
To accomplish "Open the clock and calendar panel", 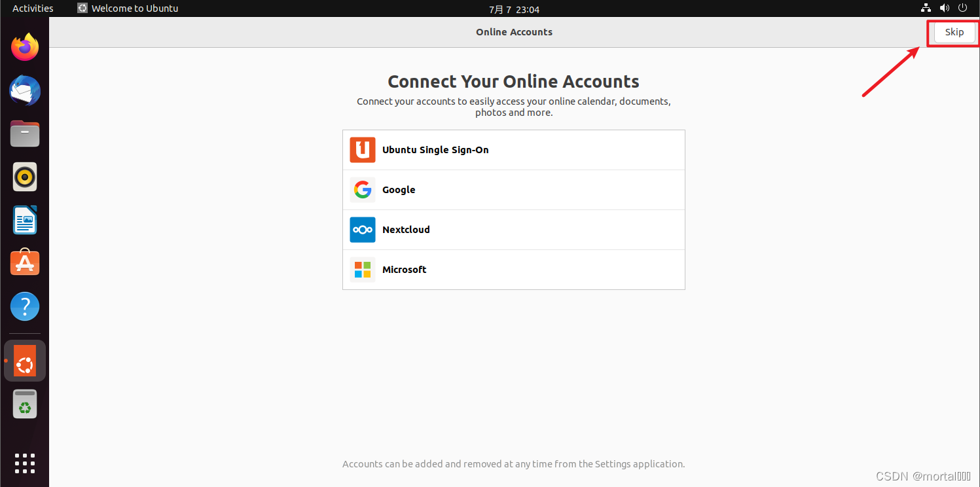I will [514, 9].
